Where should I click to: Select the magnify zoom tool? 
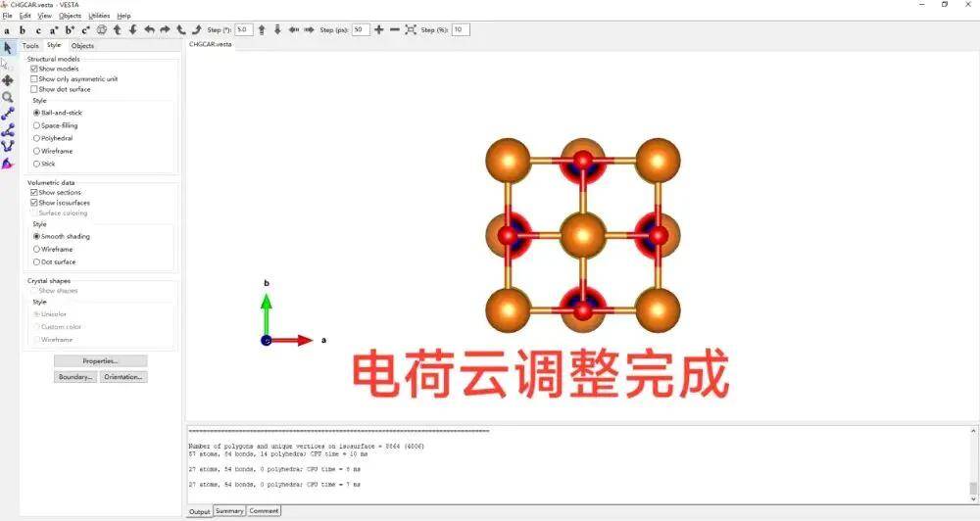coord(8,97)
